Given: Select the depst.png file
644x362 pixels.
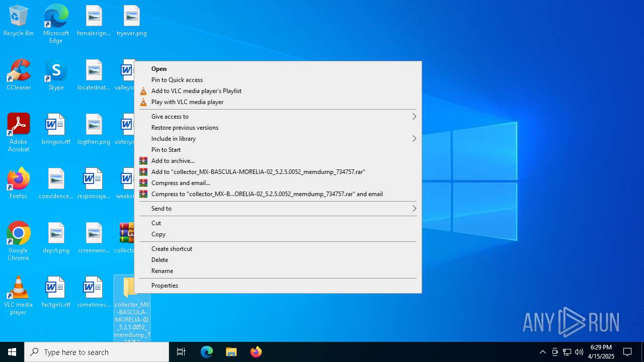Looking at the screenshot, I should pyautogui.click(x=56, y=238).
